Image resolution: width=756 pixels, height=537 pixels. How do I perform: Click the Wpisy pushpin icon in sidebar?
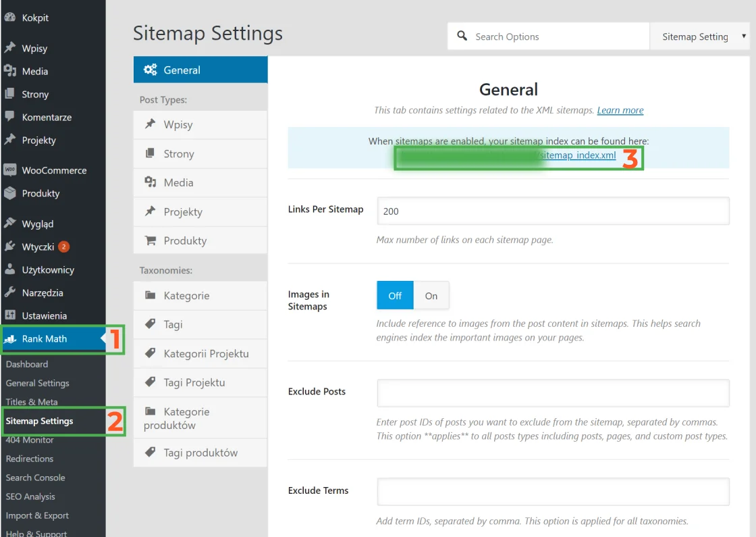click(x=9, y=47)
